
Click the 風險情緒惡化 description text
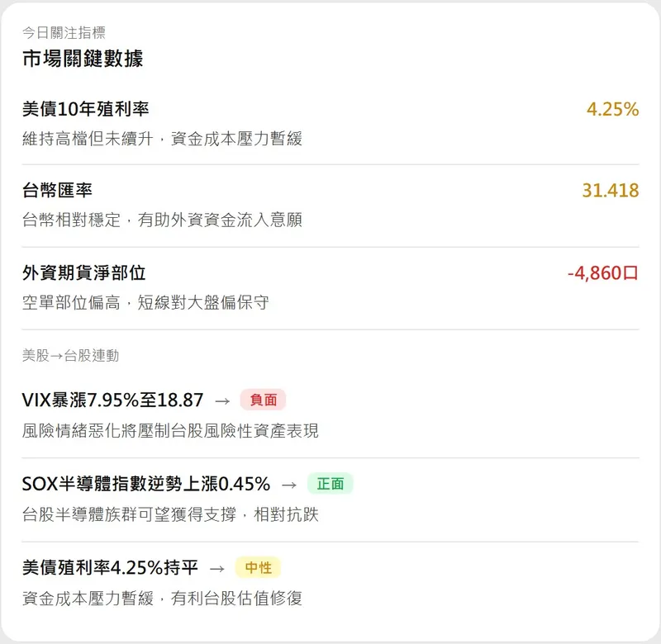point(170,430)
